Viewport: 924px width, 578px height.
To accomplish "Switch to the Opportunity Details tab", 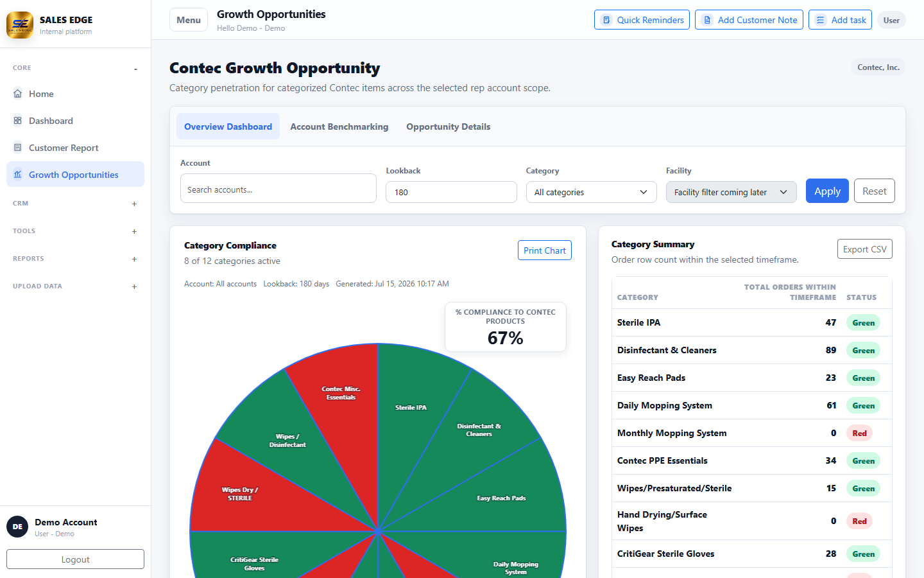I will coord(448,127).
